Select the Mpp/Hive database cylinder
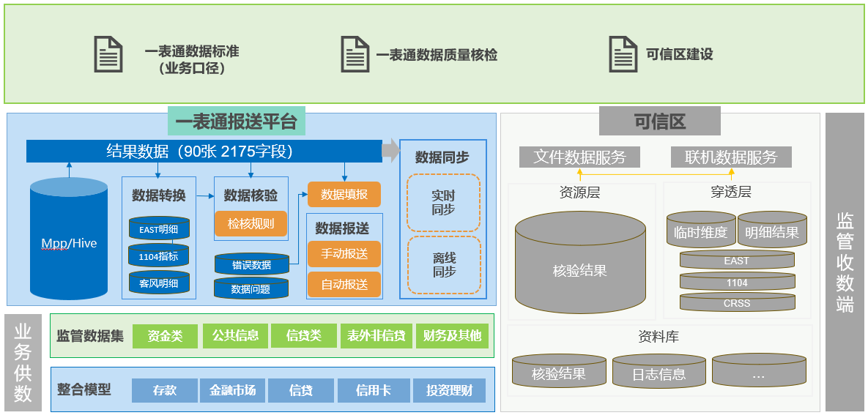Image resolution: width=868 pixels, height=418 pixels. [69, 242]
